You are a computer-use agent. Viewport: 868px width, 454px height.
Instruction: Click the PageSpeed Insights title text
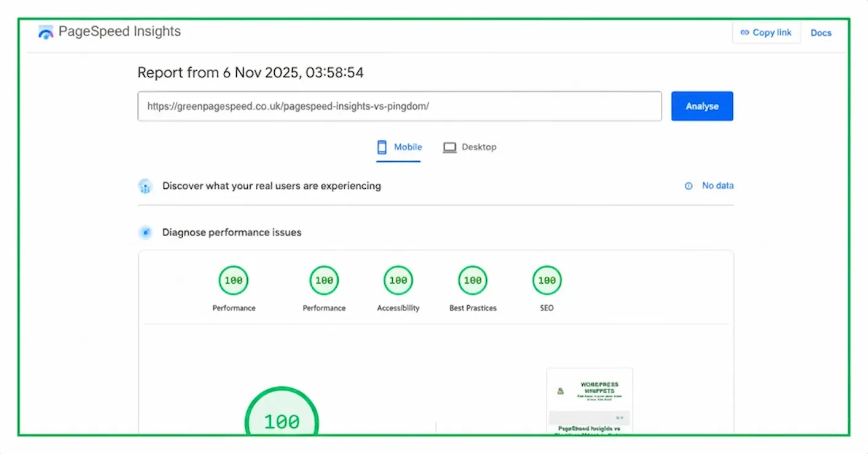[120, 32]
